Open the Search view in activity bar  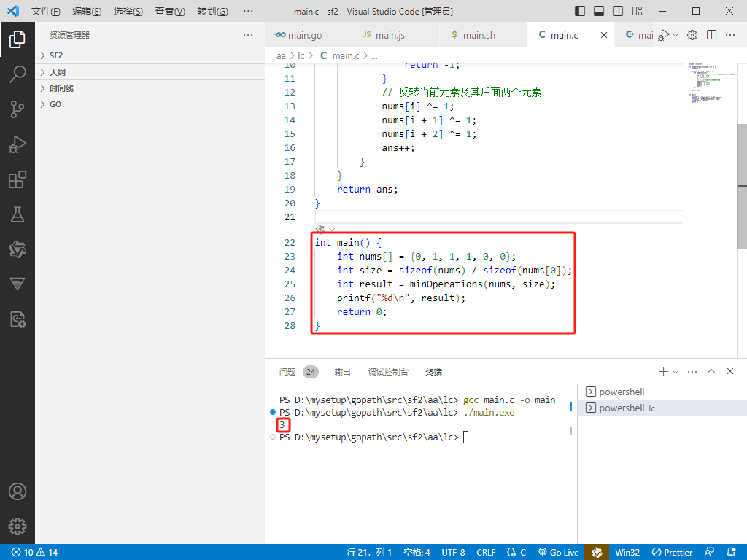tap(18, 74)
